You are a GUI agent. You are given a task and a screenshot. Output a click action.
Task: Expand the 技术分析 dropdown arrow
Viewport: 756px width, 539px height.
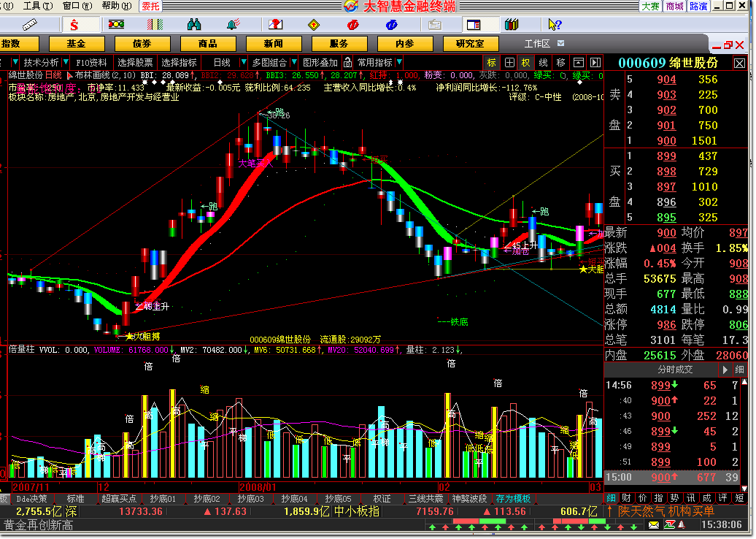click(x=66, y=62)
